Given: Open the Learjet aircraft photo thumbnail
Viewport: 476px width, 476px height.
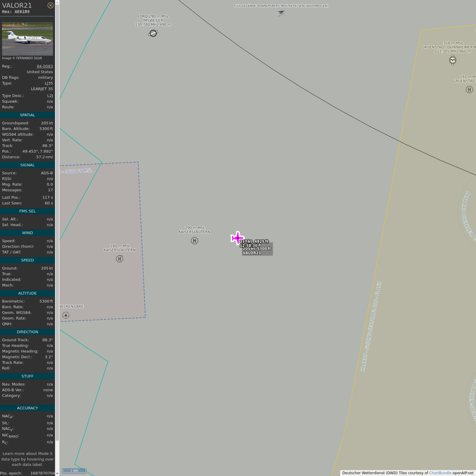Looking at the screenshot, I should pos(27,39).
